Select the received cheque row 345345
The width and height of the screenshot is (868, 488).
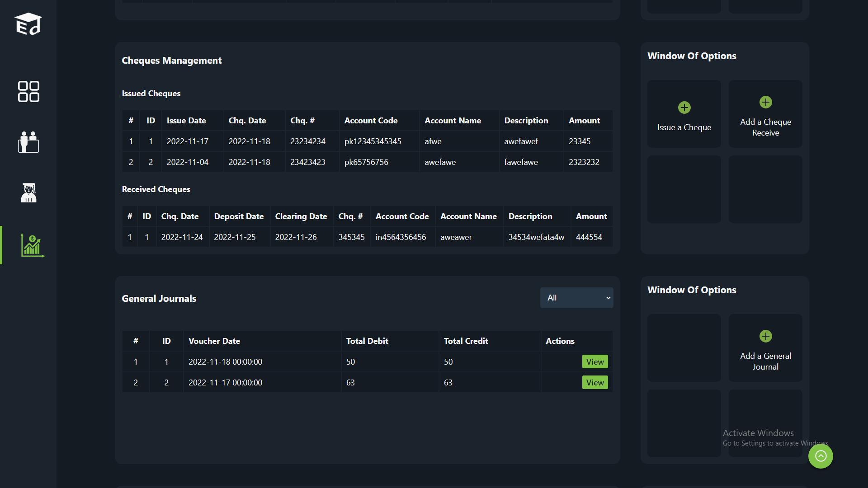pos(351,237)
